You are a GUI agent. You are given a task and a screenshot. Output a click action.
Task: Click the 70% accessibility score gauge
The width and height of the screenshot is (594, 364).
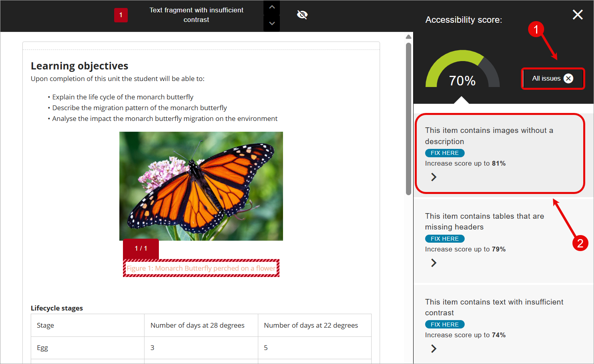(463, 69)
